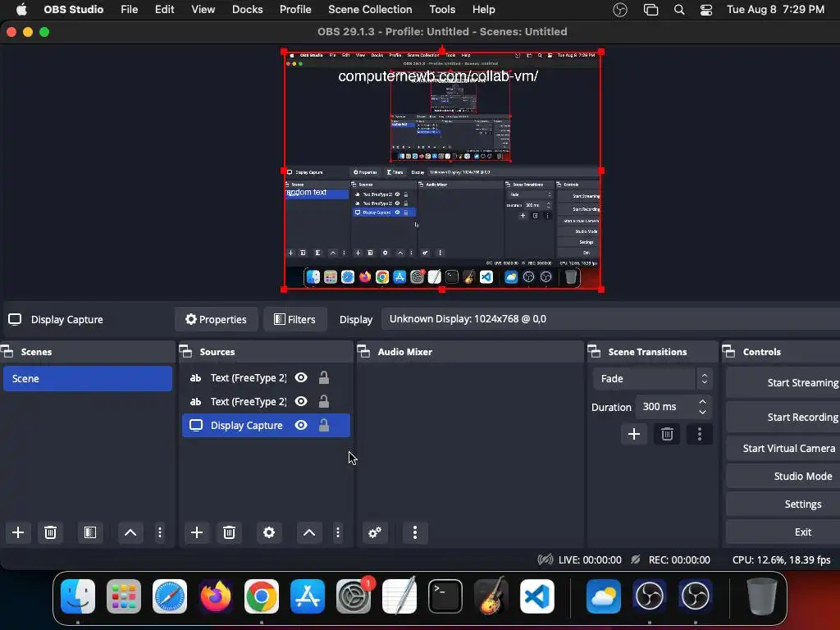Open Sources panel more options dots
840x630 pixels.
338,532
